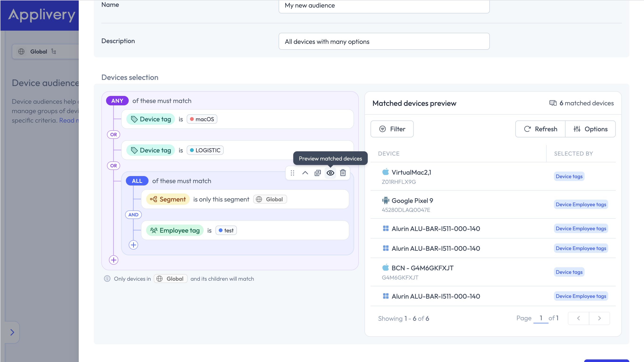
Task: Click the Employee tag condition label
Action: (x=175, y=230)
